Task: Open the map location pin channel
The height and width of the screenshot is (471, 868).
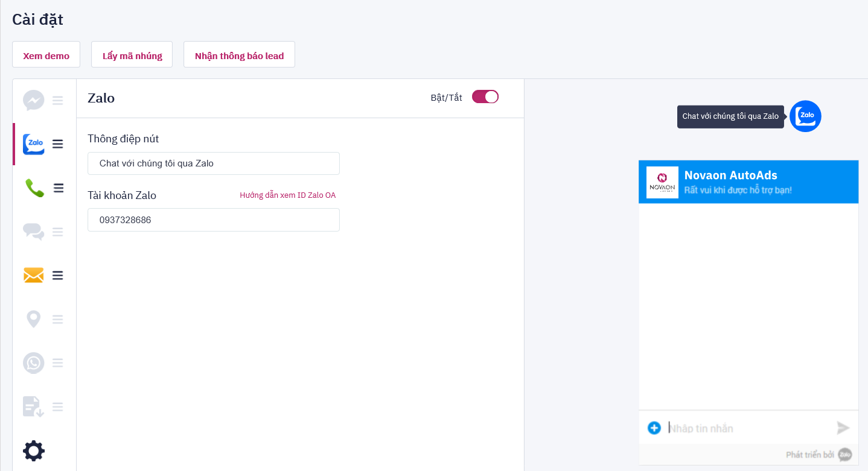Action: 34,319
